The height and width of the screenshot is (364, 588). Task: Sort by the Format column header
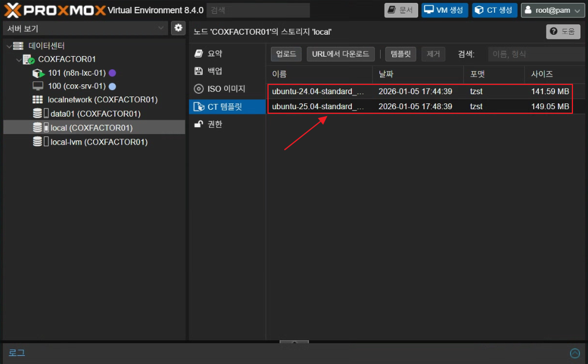494,74
